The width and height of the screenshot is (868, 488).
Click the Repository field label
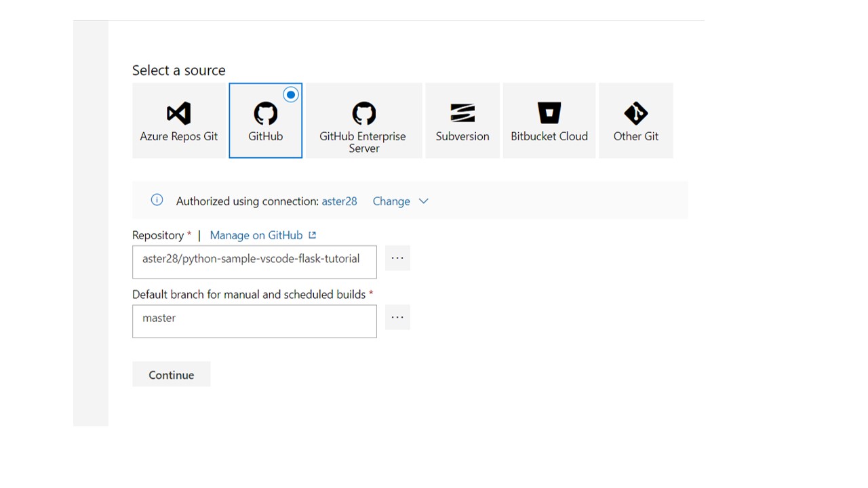[158, 235]
